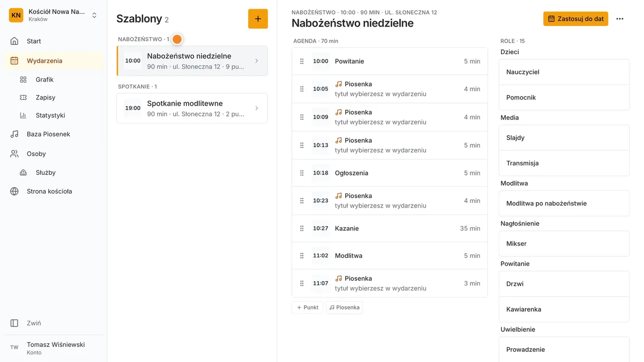Grab the drag handle for 10:09 Piosenka
Screen dimensions: 644x362
(x=302, y=117)
